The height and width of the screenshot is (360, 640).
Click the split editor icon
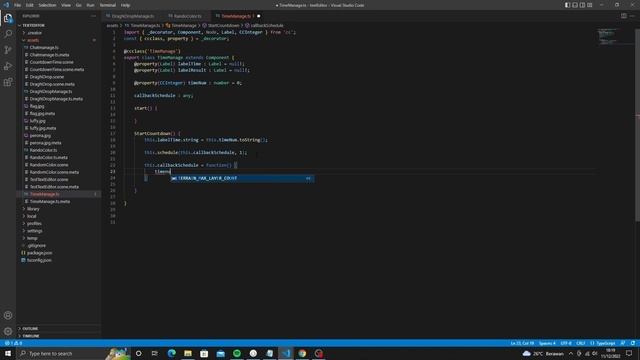(x=624, y=16)
